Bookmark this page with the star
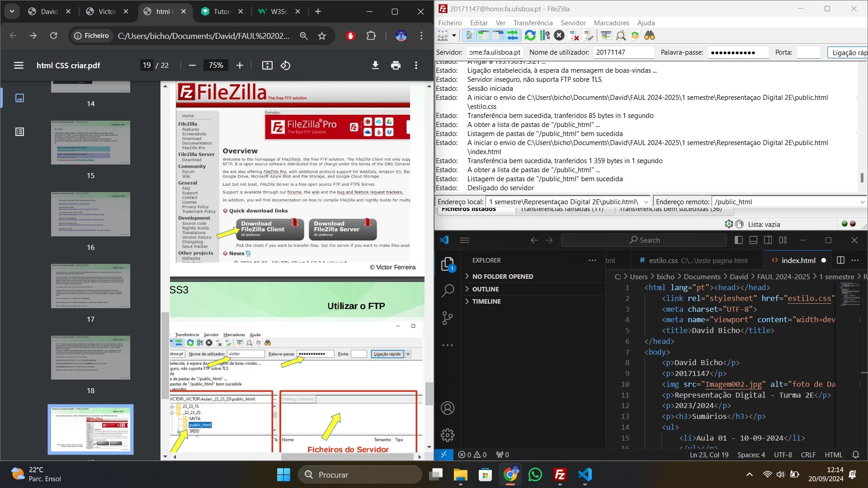The image size is (868, 488). click(x=322, y=36)
